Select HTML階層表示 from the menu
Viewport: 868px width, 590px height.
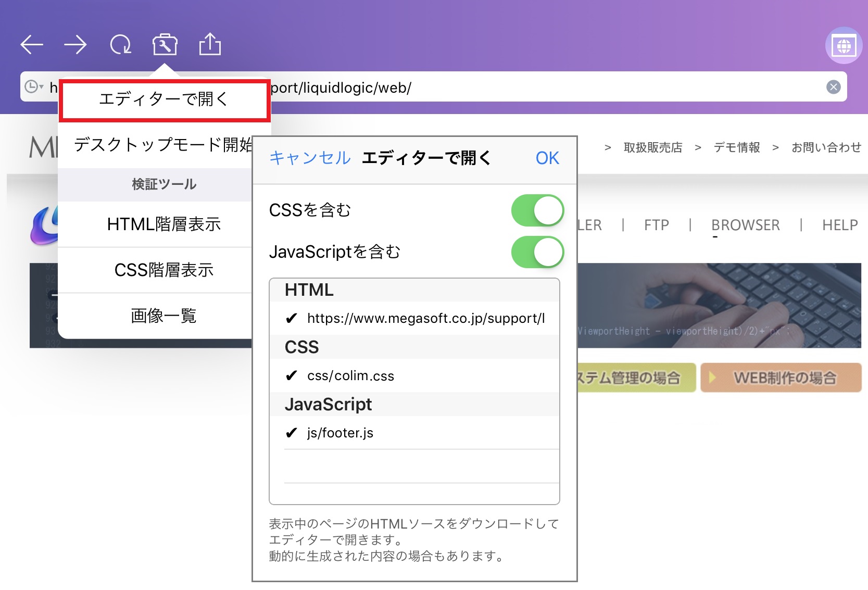point(163,224)
